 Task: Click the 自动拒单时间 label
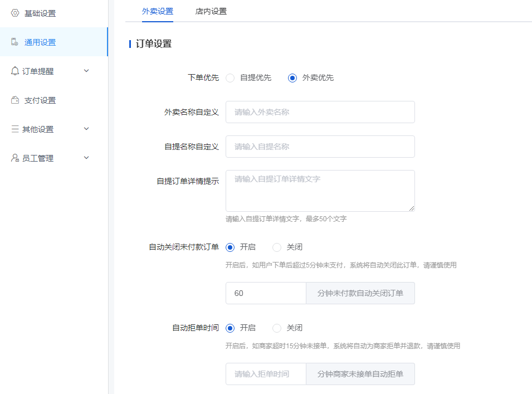coord(196,328)
